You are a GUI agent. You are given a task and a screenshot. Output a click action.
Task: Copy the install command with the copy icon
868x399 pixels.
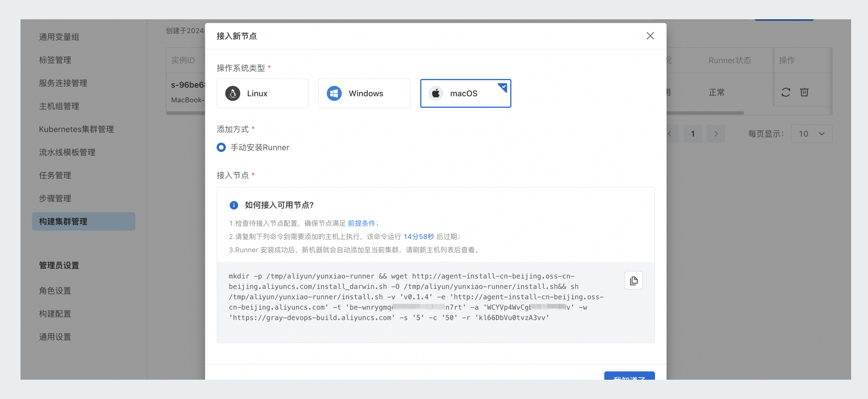tap(634, 280)
